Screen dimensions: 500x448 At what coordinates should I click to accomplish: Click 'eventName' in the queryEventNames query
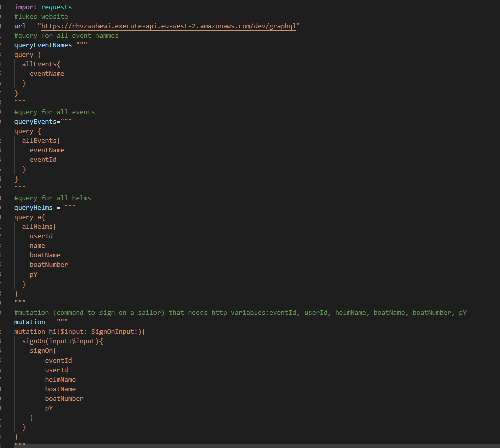[x=47, y=74]
